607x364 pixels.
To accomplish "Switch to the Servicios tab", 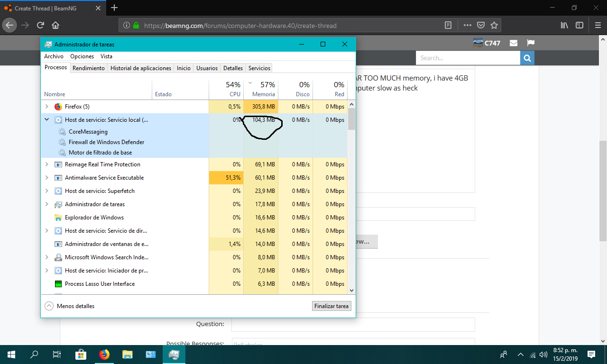I will pos(259,68).
